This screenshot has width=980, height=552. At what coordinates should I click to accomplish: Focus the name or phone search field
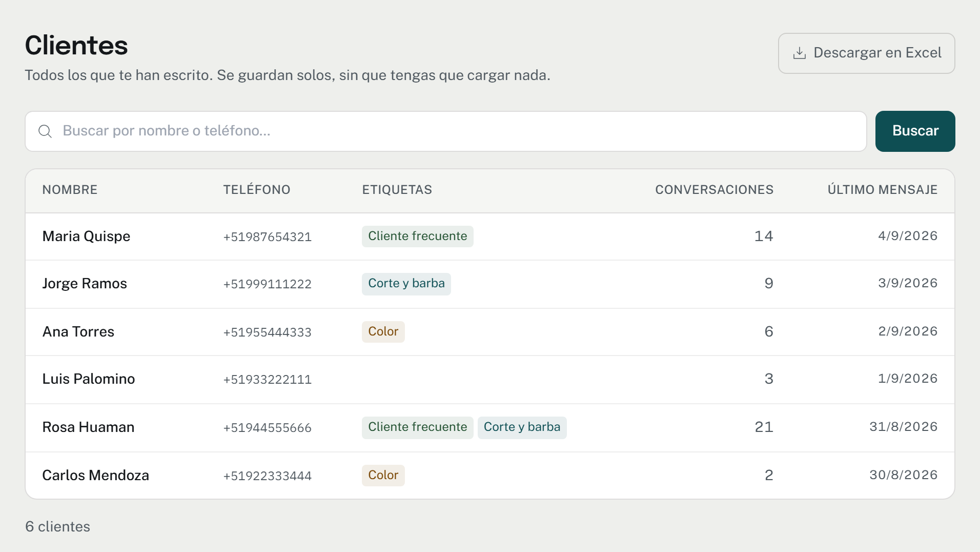click(445, 131)
